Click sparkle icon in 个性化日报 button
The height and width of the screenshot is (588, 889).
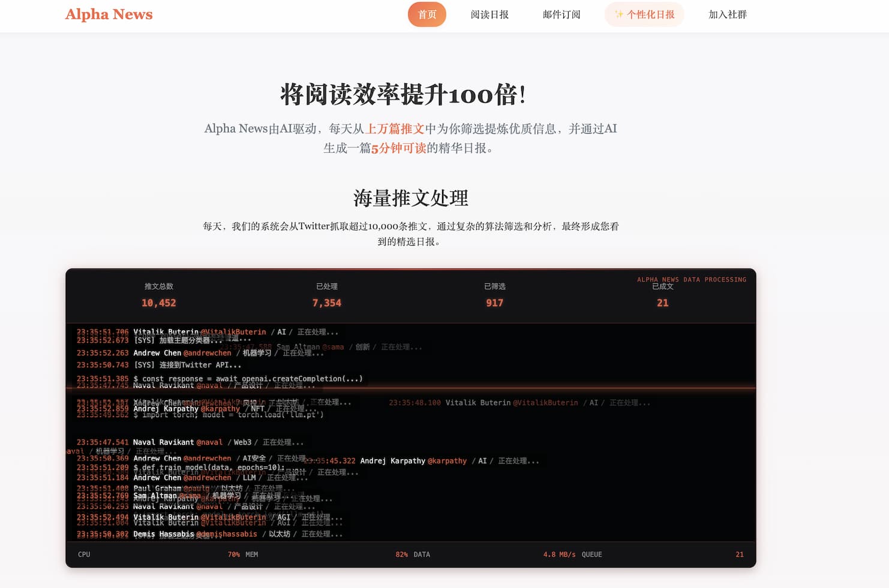619,14
